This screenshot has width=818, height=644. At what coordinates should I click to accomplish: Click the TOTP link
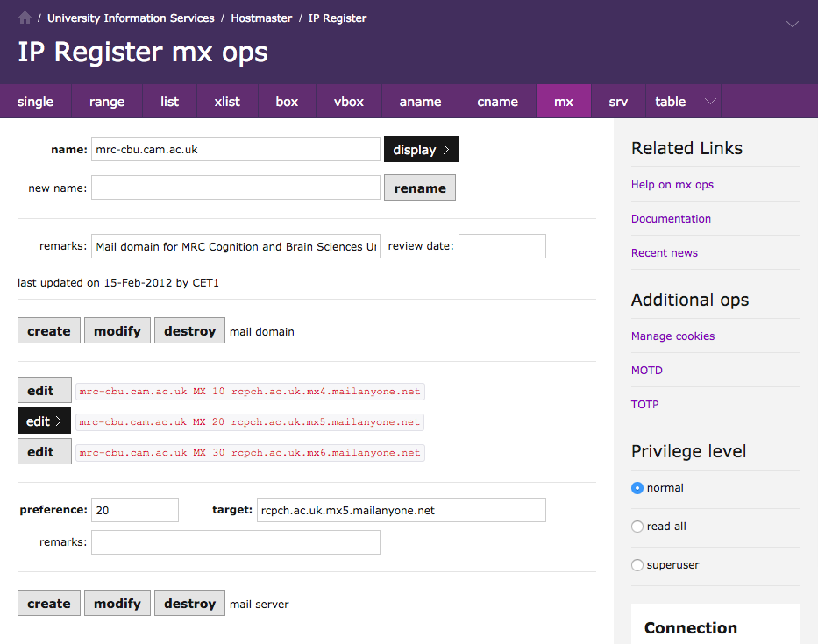644,405
